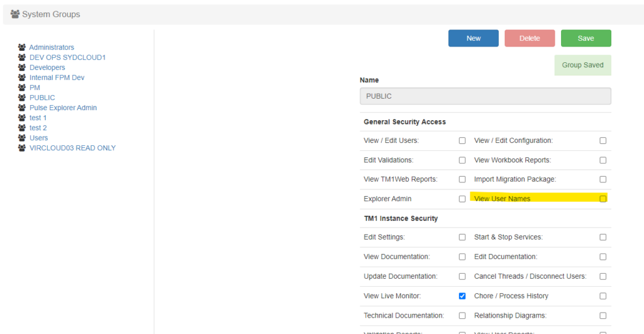Select the VIRCLOUD03 READ ONLY group
The width and height of the screenshot is (644, 334).
click(x=72, y=148)
